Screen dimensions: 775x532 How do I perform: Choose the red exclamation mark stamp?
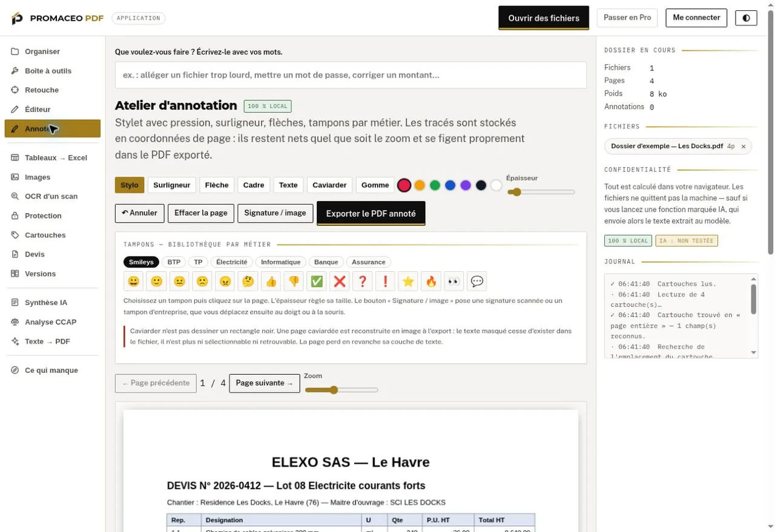[x=385, y=281]
